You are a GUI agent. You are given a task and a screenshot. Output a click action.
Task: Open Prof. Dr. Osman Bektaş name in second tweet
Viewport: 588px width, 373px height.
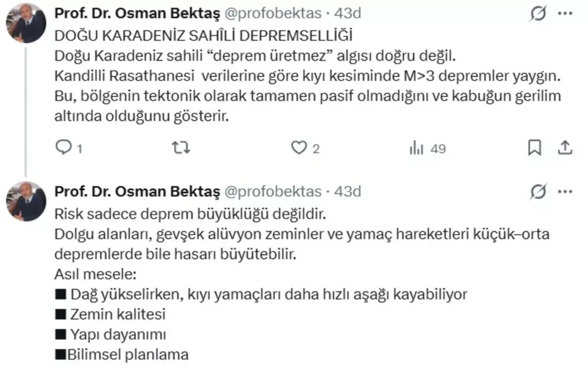[x=138, y=191]
